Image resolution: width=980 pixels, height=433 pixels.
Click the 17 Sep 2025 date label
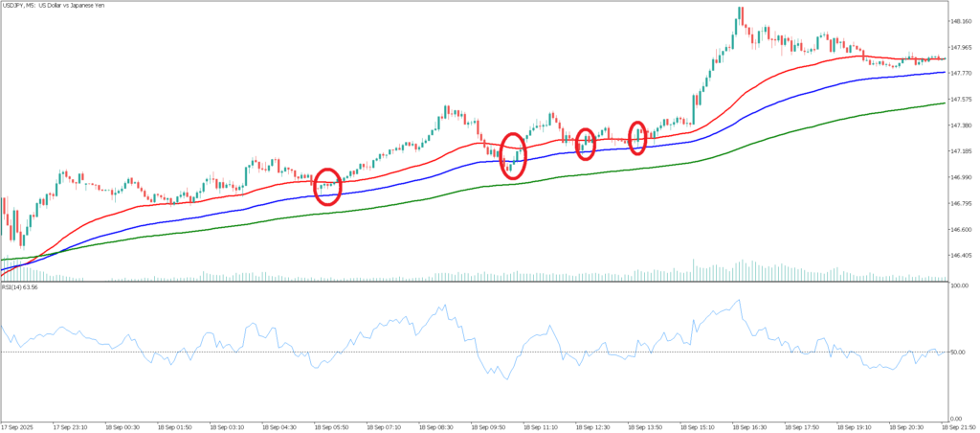tap(17, 426)
